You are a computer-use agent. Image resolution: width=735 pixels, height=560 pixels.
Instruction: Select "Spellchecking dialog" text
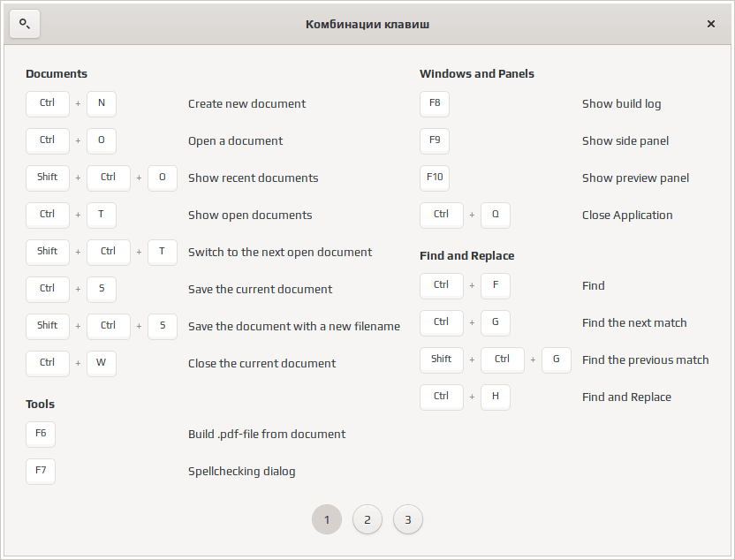[242, 471]
